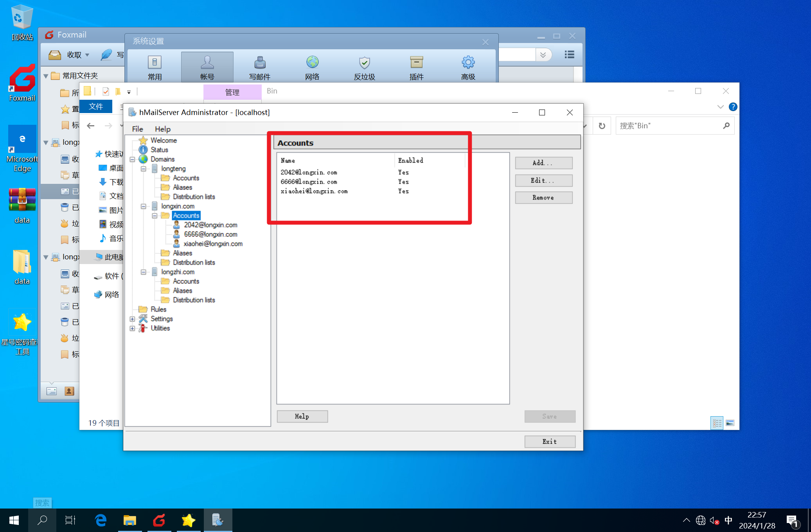Image resolution: width=811 pixels, height=532 pixels.
Task: Select the Settings tools icon
Action: point(144,319)
